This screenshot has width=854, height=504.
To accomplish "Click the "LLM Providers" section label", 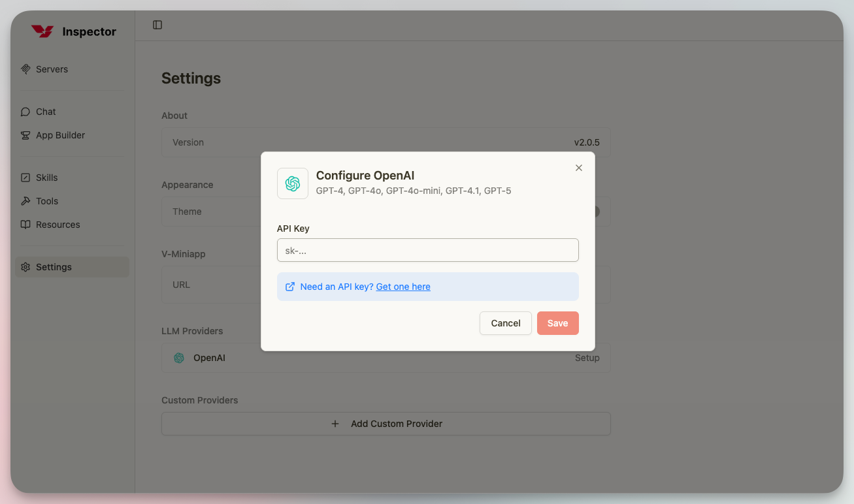I will [192, 331].
